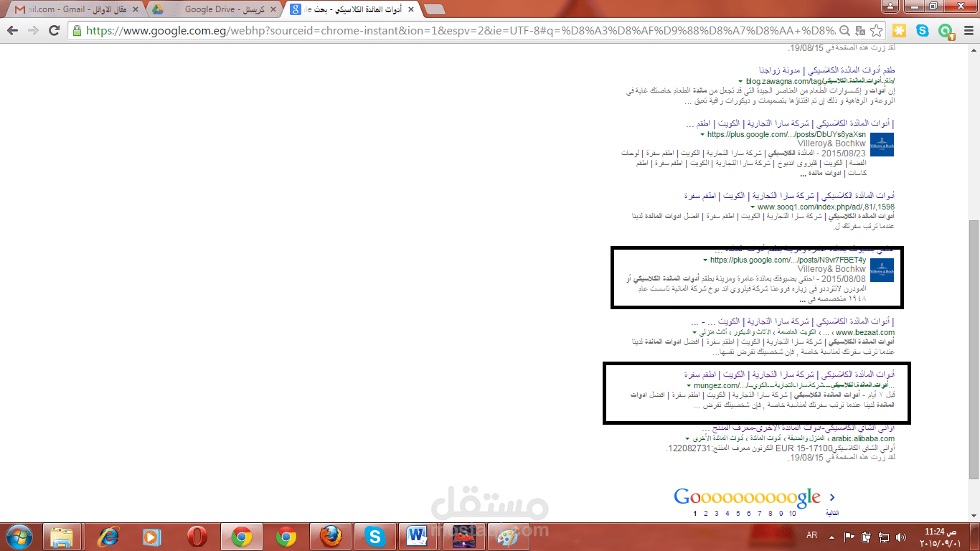The height and width of the screenshot is (551, 980).
Task: Launch Internet Explorer from the taskbar
Action: click(x=108, y=537)
